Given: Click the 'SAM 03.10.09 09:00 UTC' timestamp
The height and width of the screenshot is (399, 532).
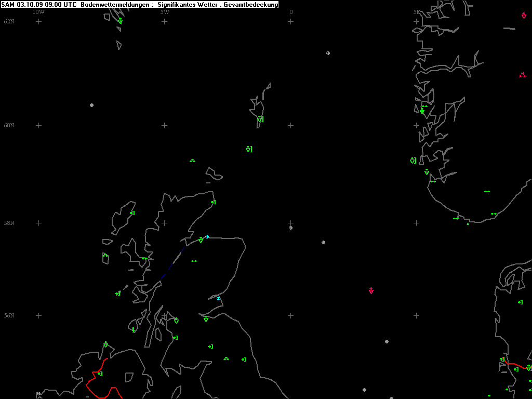Looking at the screenshot, I should (x=40, y=5).
